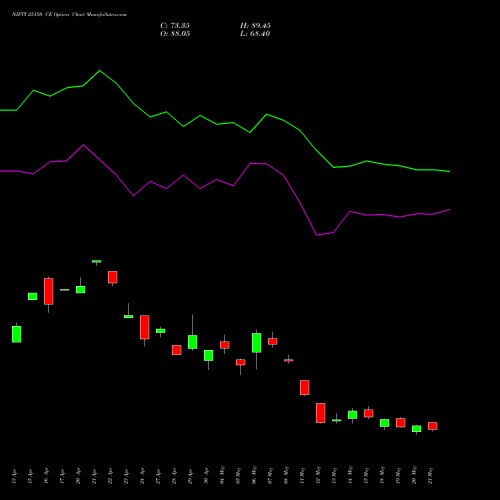Click the high value 'H: 89.45'

[255, 26]
